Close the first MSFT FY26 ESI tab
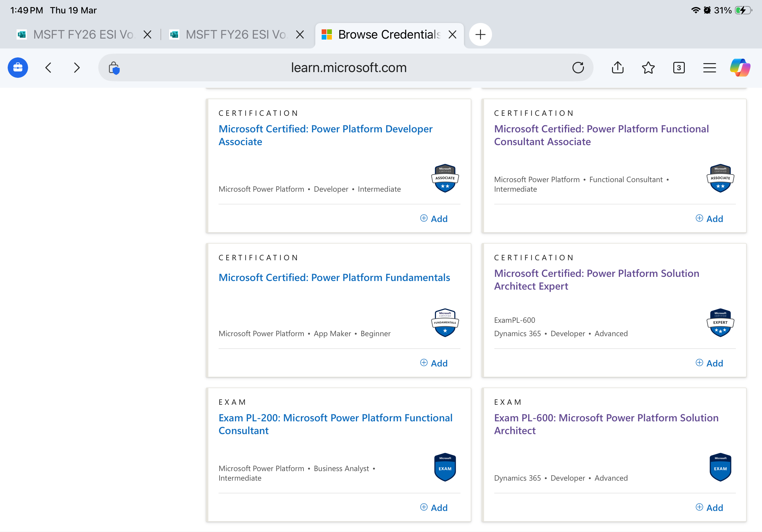The height and width of the screenshot is (532, 762). pyautogui.click(x=147, y=34)
